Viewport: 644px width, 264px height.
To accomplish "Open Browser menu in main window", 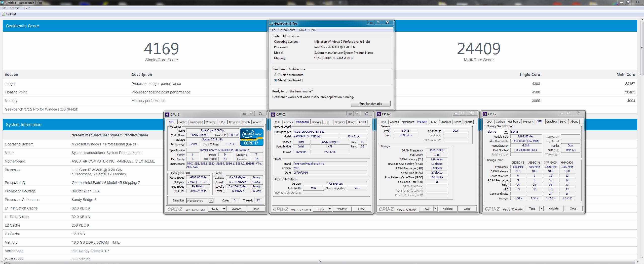I will click(15, 8).
